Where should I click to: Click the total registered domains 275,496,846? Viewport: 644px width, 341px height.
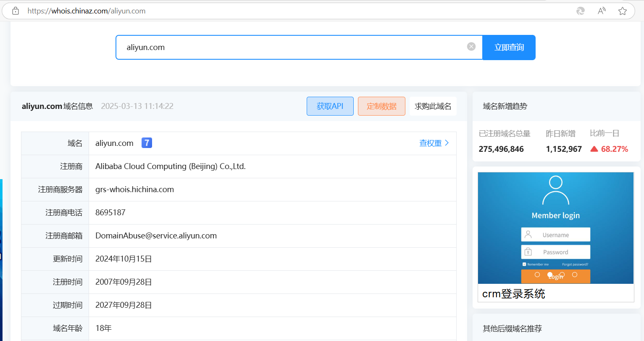pos(501,149)
